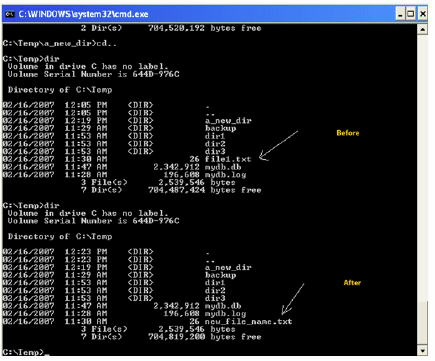This screenshot has width=435, height=361.
Task: Click the scrollbar down arrow
Action: tap(422, 351)
